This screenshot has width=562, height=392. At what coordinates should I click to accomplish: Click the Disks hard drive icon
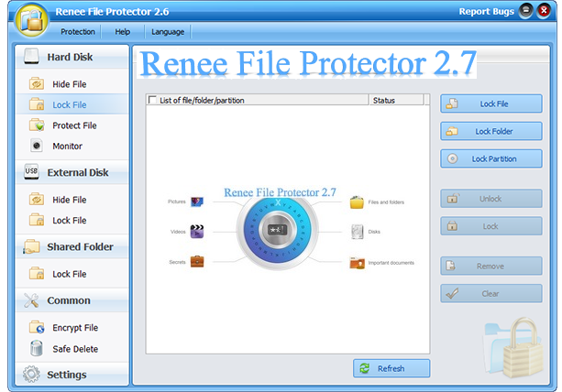[357, 232]
